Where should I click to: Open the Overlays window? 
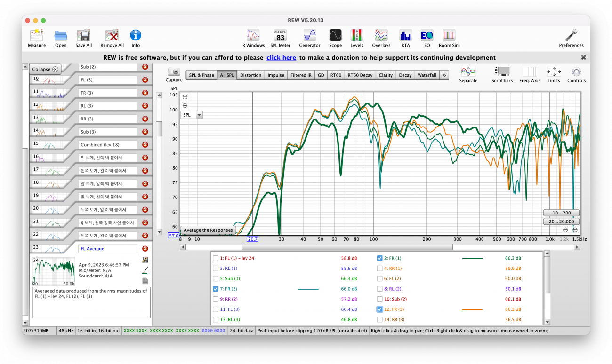(x=381, y=35)
